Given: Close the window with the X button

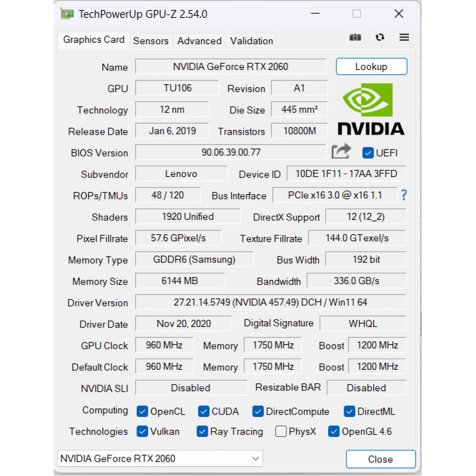Looking at the screenshot, I should pos(398,14).
